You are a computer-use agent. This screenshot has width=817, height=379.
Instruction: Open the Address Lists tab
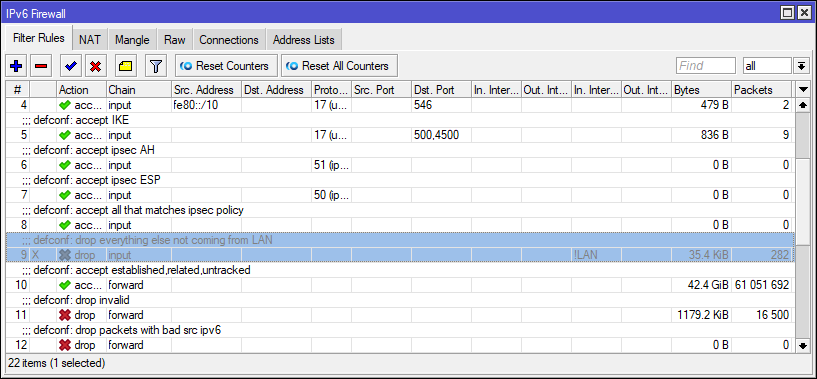304,40
